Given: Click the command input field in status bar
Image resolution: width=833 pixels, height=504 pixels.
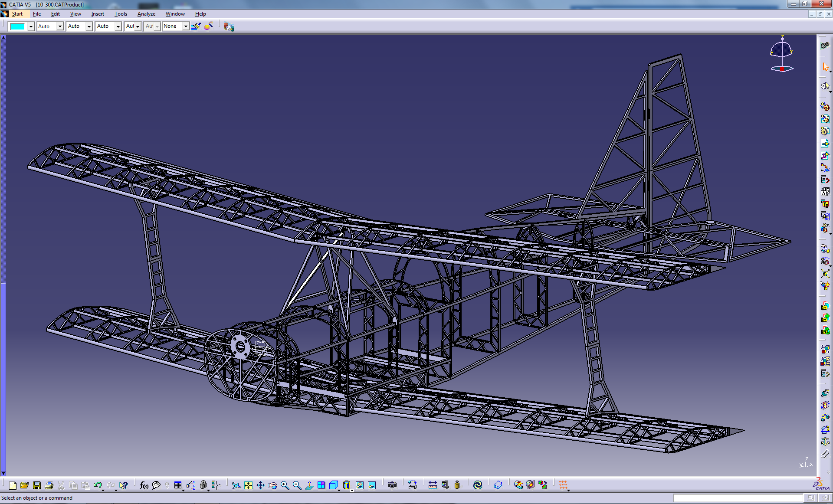Looking at the screenshot, I should pos(738,498).
